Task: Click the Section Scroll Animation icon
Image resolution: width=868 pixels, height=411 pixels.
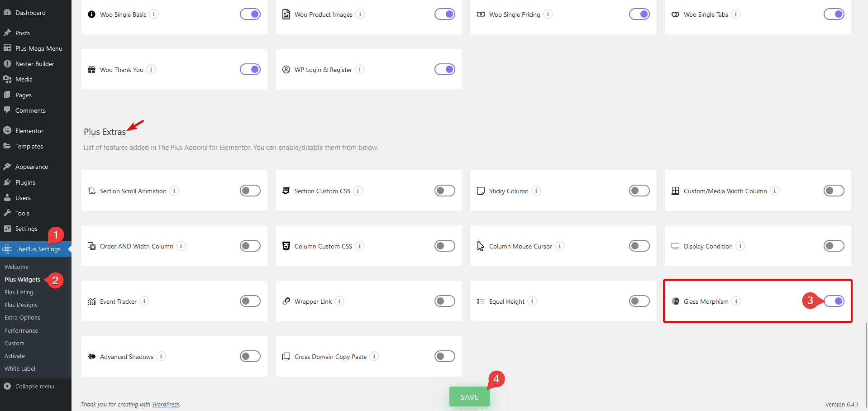Action: pos(91,191)
